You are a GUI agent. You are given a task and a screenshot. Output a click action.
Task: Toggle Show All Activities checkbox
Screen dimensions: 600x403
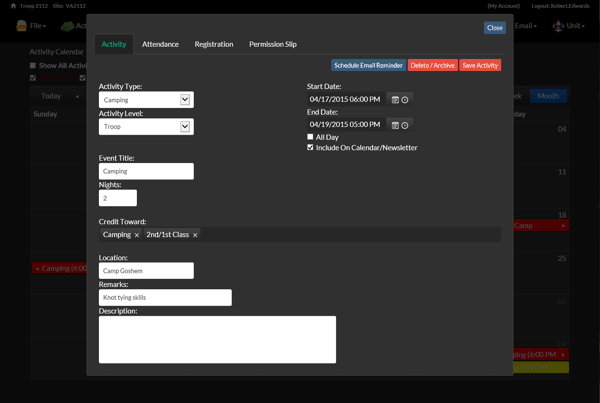click(33, 65)
